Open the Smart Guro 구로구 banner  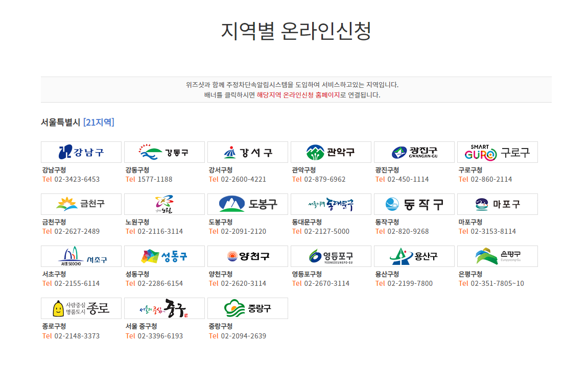click(497, 152)
